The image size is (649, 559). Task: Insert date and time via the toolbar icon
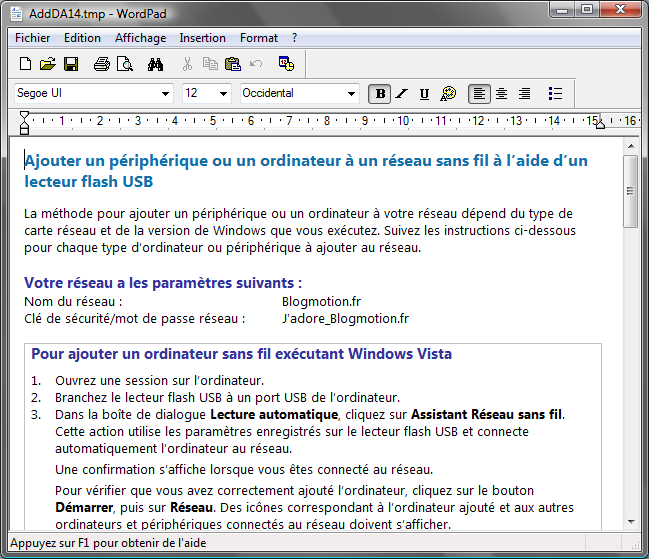(x=286, y=64)
